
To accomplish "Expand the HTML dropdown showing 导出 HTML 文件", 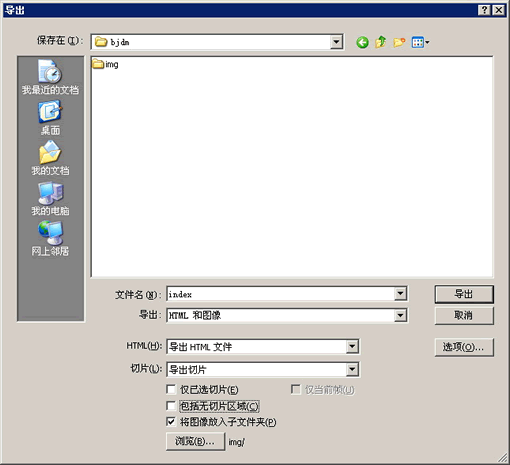I will coord(352,347).
